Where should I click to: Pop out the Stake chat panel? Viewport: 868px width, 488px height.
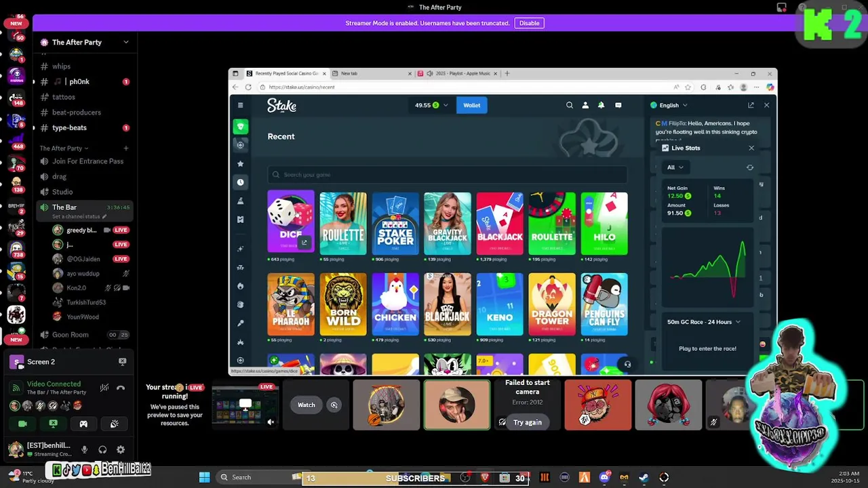click(751, 105)
